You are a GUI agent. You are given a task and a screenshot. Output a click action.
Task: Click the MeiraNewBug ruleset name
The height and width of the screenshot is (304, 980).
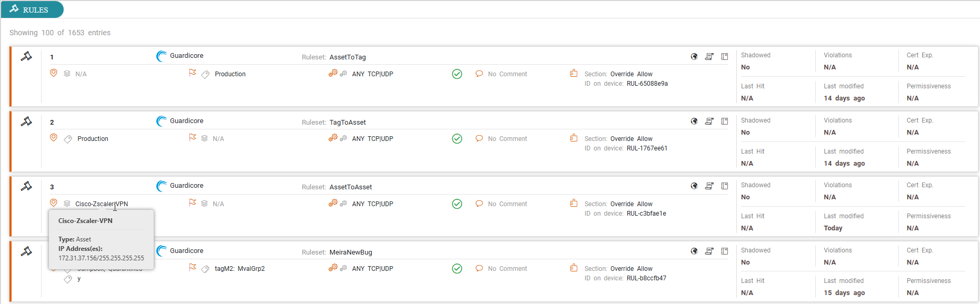351,252
